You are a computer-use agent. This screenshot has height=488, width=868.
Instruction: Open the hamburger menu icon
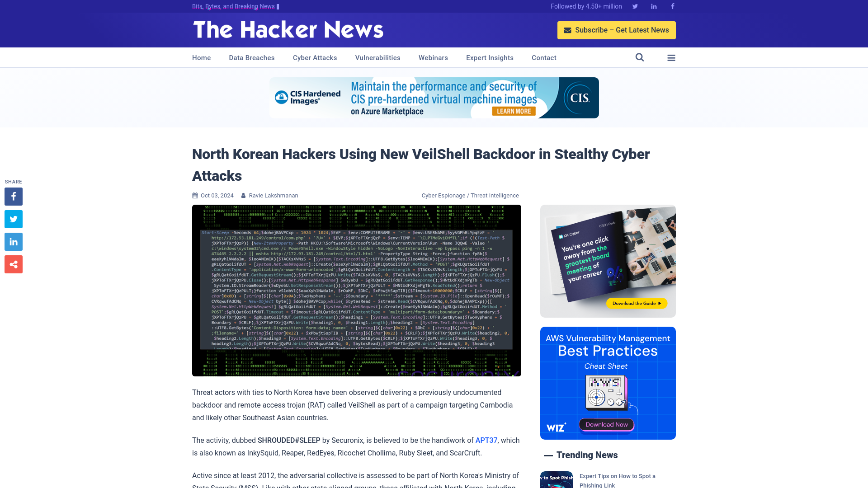click(x=671, y=57)
